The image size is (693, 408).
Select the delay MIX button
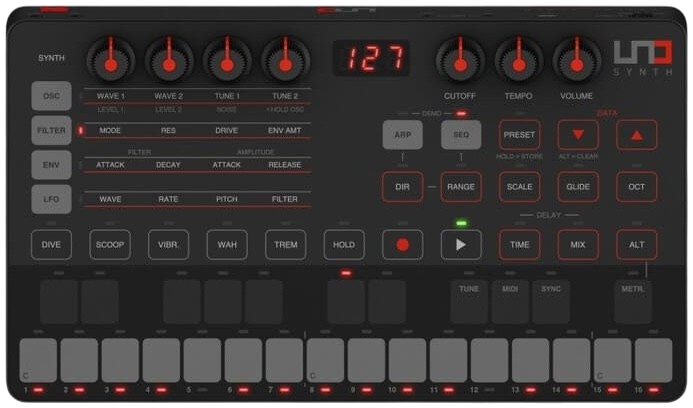578,244
